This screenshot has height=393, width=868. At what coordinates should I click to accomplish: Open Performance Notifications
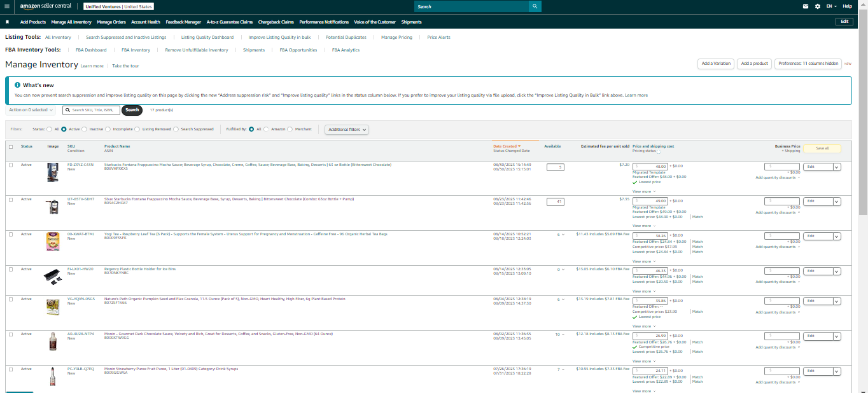click(324, 22)
